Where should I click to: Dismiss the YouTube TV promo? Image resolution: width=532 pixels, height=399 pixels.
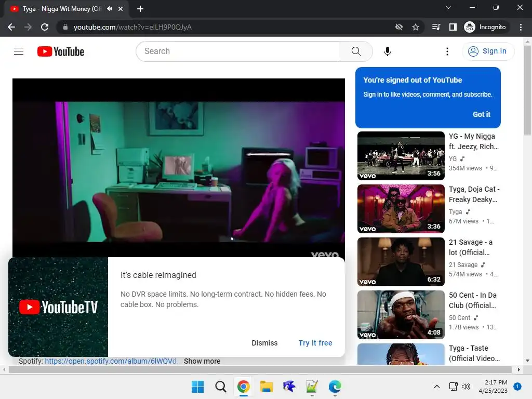pyautogui.click(x=264, y=343)
